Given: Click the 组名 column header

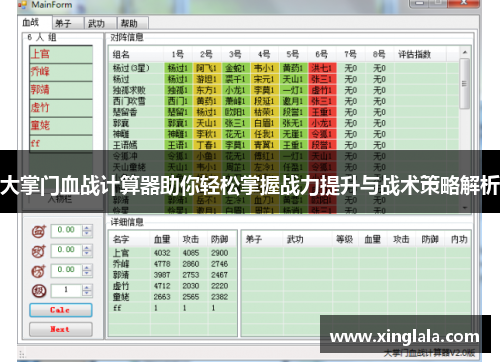Looking at the screenshot, I should coord(136,54).
